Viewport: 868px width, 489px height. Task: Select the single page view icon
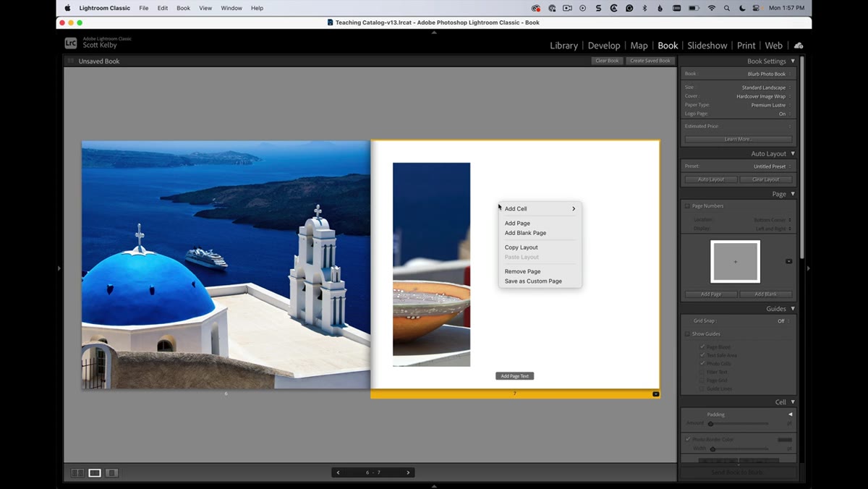pyautogui.click(x=111, y=473)
